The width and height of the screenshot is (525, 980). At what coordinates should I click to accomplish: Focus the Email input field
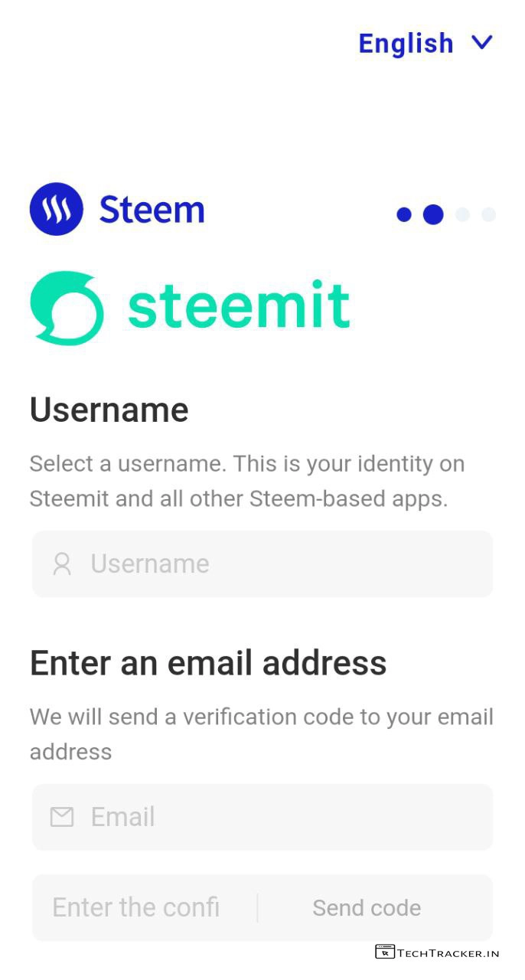click(262, 817)
